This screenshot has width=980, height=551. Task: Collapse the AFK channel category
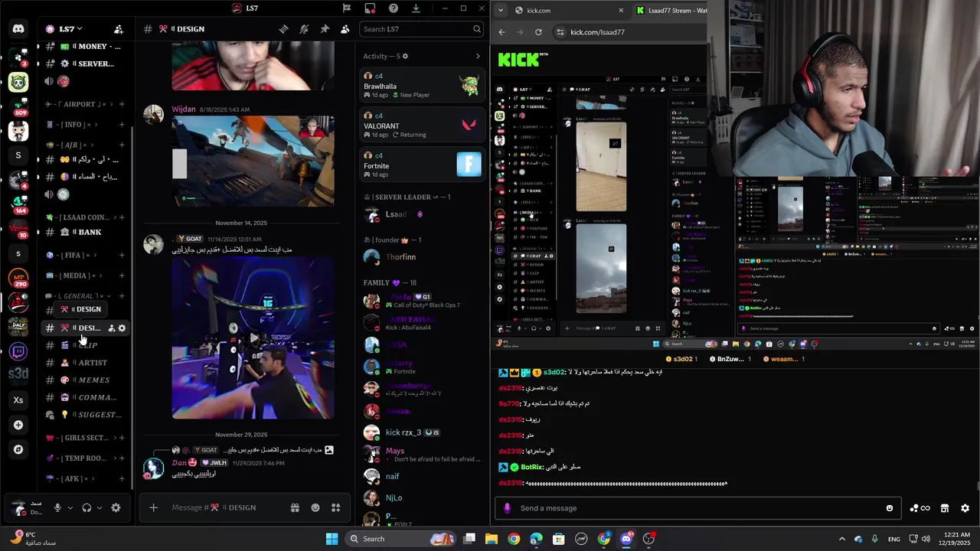pos(70,478)
